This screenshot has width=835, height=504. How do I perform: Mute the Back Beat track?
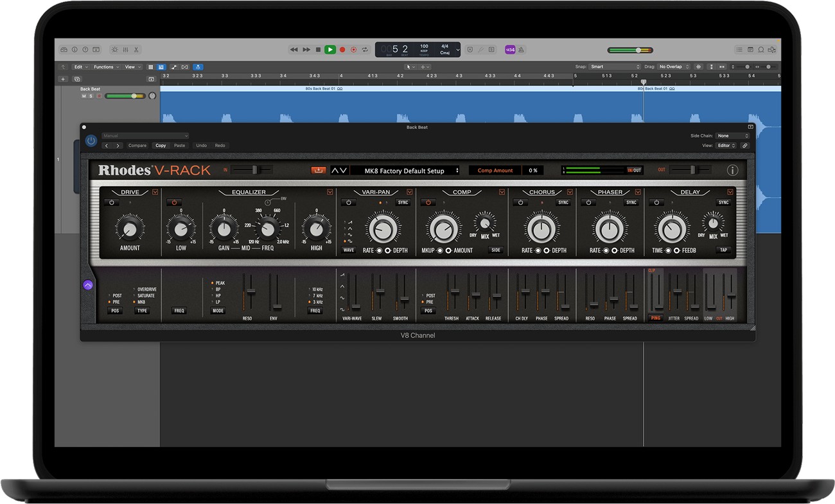[83, 96]
